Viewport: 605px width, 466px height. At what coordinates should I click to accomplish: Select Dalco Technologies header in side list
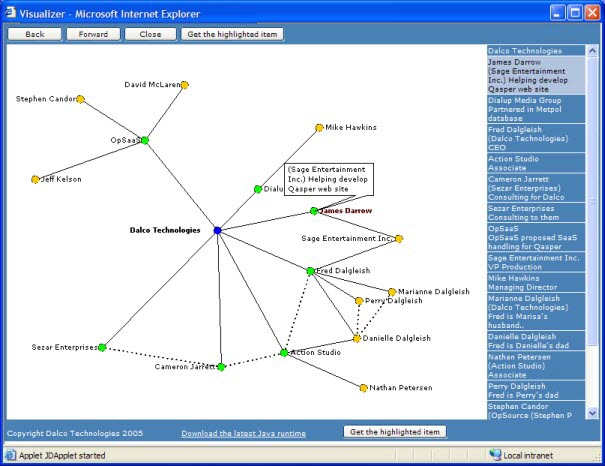(x=536, y=51)
